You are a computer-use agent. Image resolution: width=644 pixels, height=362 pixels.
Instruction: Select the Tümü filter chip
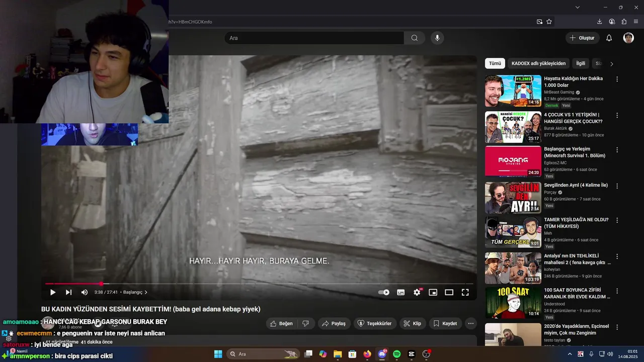tap(495, 63)
